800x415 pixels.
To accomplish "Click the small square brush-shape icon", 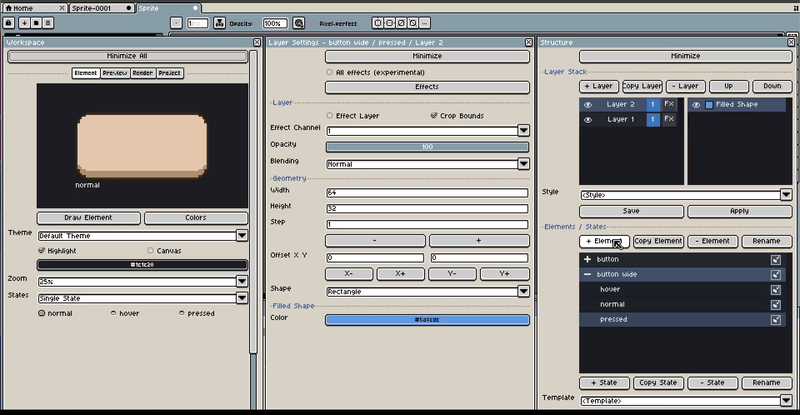I will point(176,23).
